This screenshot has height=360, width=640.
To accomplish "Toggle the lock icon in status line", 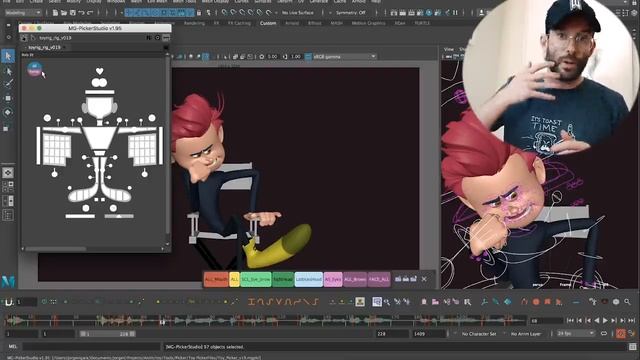I will pyautogui.click(x=199, y=13).
